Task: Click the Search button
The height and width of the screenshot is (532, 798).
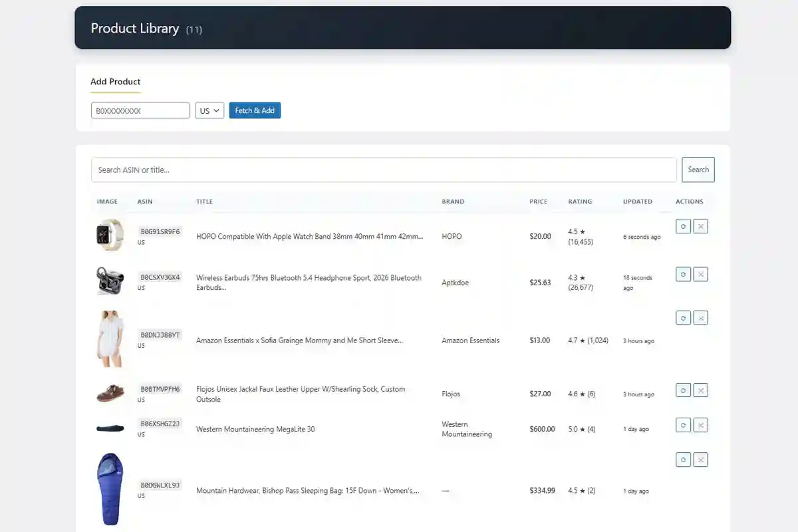Action: point(698,170)
